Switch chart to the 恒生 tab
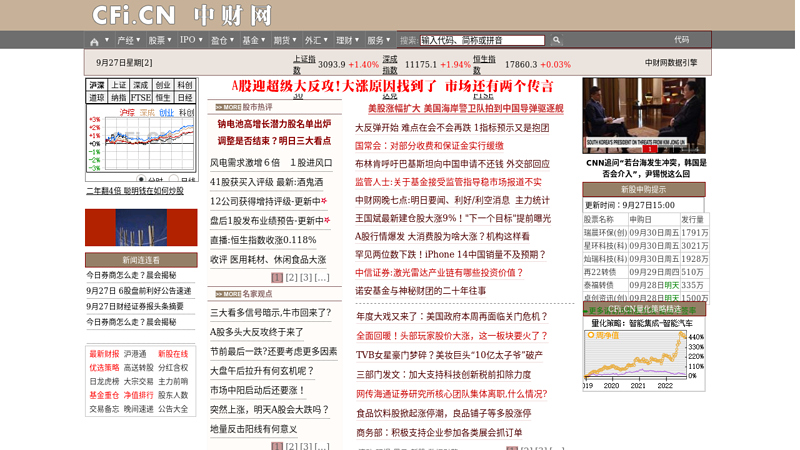The width and height of the screenshot is (800, 450). [163, 97]
